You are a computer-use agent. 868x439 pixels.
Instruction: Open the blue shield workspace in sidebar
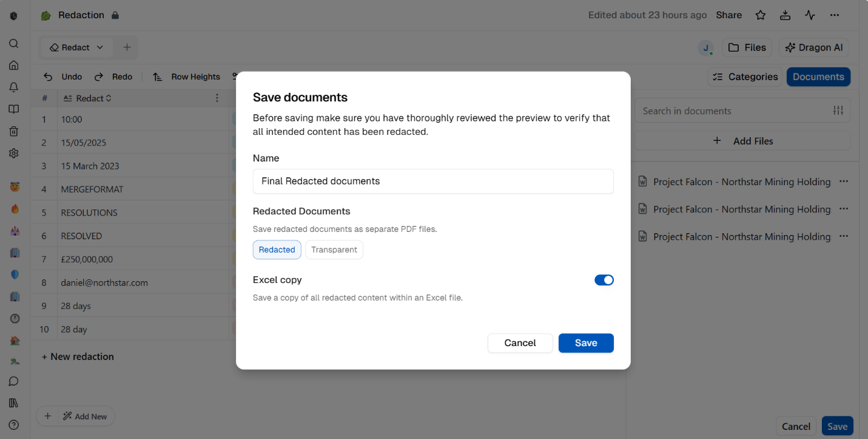(x=15, y=274)
